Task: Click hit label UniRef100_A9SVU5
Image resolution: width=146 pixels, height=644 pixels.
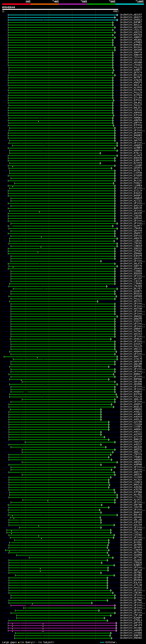Action: click(131, 27)
